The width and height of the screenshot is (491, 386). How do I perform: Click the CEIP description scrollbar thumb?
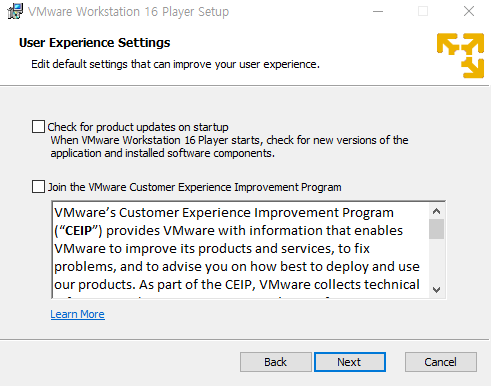(436, 229)
